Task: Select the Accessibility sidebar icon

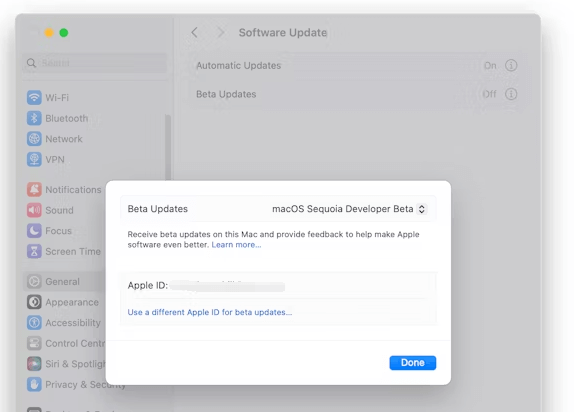Action: (x=34, y=323)
